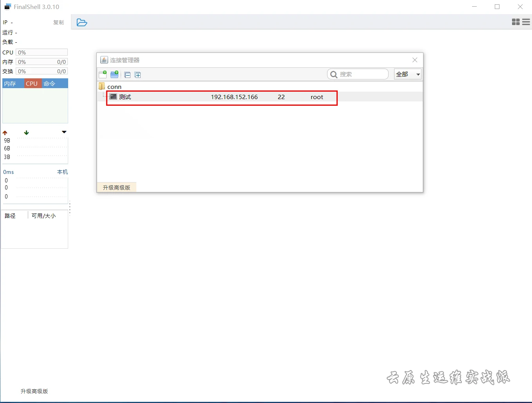
Task: Click 升级高级版 at bottom of sidebar
Action: coord(34,391)
